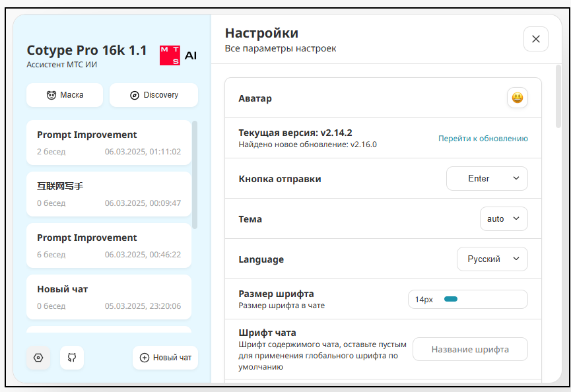Viewport: 571px width, 392px height.
Task: Click the Текущая версия: v2.14.2 text
Action: 295,133
